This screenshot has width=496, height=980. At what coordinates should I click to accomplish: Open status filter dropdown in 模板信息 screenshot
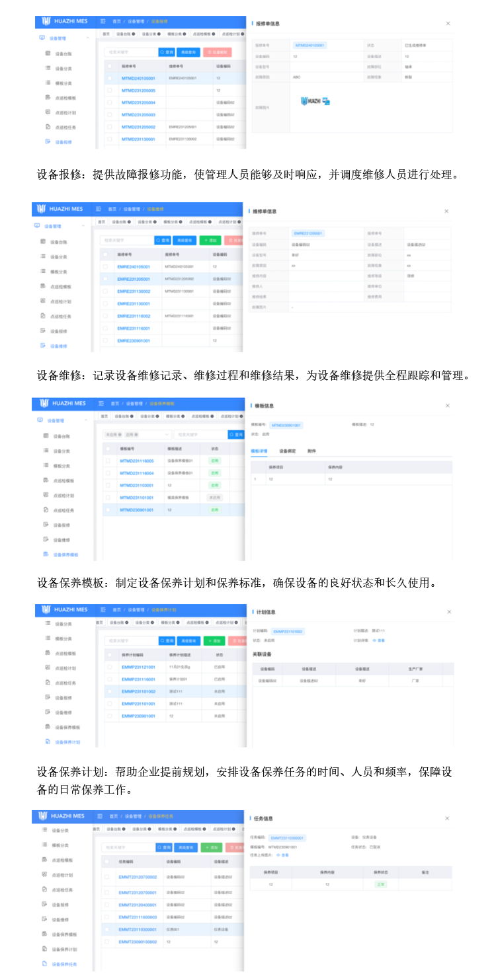(136, 434)
